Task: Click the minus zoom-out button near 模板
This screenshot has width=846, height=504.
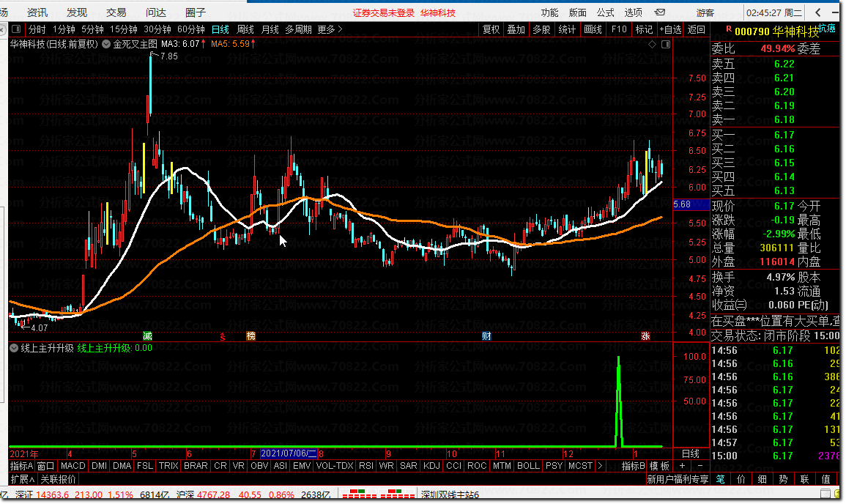Action: point(700,466)
